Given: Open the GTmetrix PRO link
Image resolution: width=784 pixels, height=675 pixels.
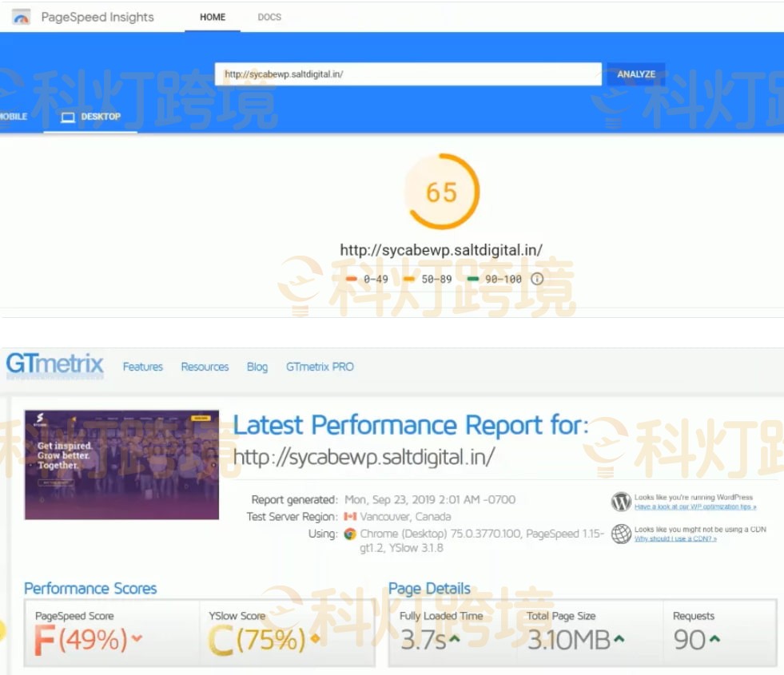Looking at the screenshot, I should pos(320,367).
